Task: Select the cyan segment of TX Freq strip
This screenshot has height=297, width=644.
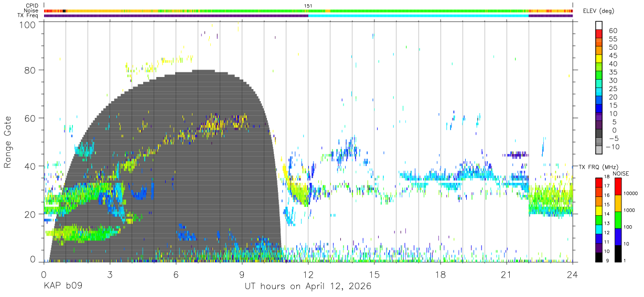Action: pos(418,16)
